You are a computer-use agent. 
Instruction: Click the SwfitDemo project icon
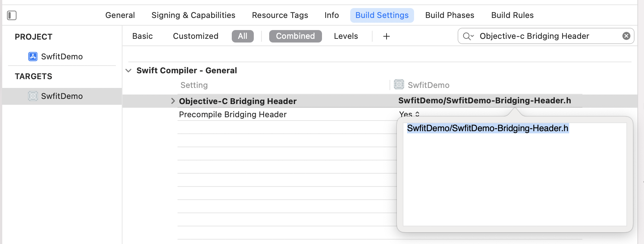coord(33,56)
